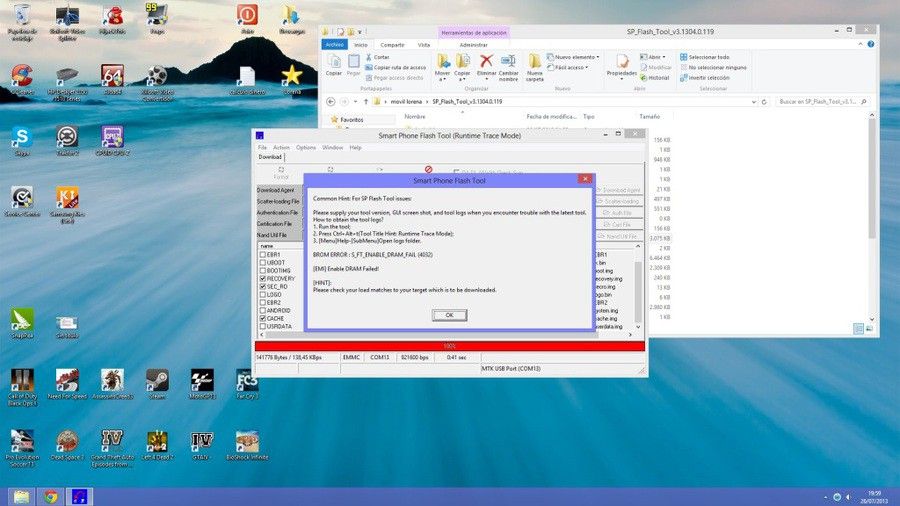900x506 pixels.
Task: Click Seleccionar todo in ribbon
Action: click(x=704, y=57)
